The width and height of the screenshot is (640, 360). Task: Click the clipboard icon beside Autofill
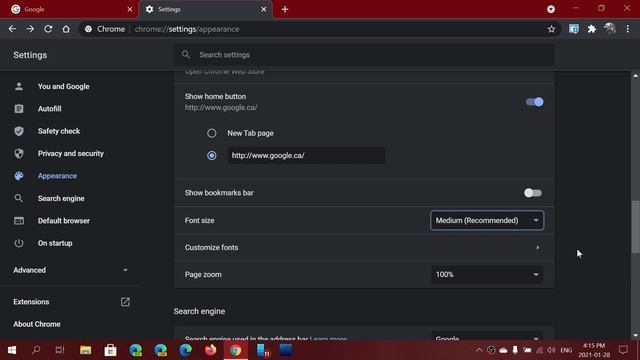19,109
